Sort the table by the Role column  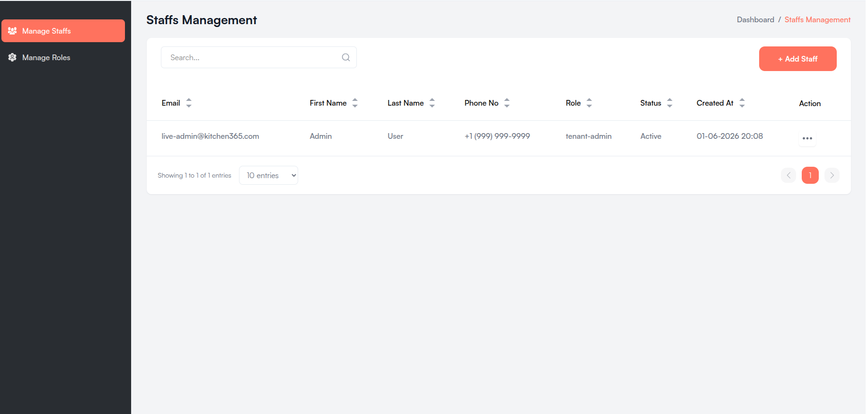tap(589, 103)
